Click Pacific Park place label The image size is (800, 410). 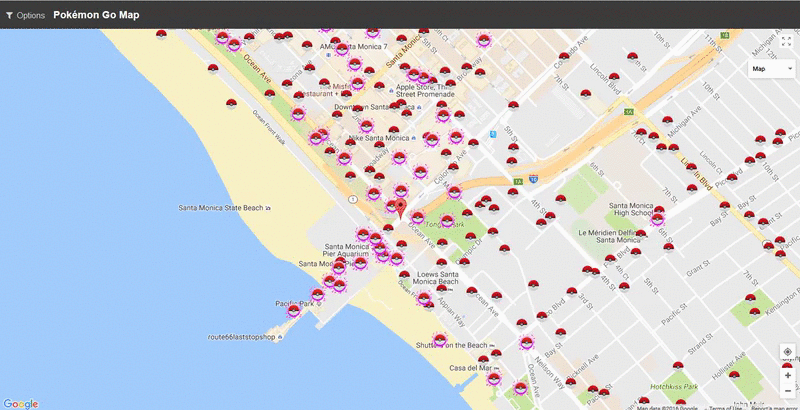tap(293, 303)
